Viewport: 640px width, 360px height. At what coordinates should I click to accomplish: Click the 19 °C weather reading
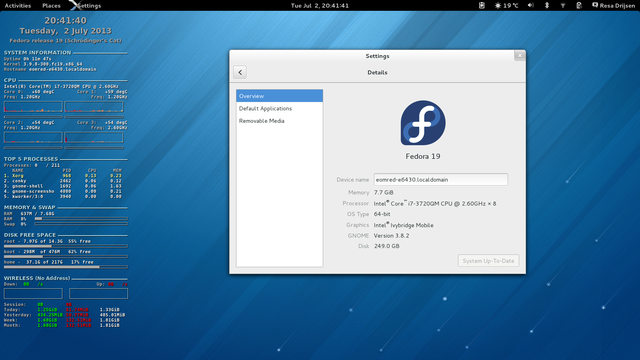pyautogui.click(x=511, y=6)
